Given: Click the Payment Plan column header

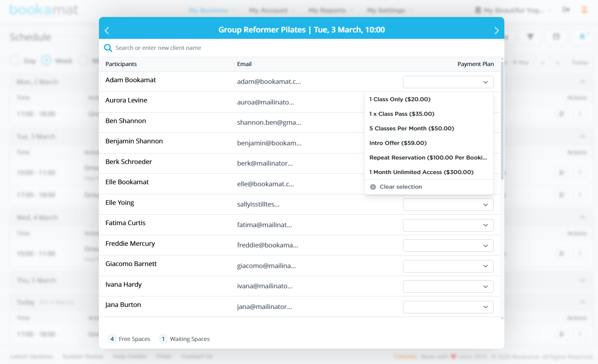Looking at the screenshot, I should point(476,64).
